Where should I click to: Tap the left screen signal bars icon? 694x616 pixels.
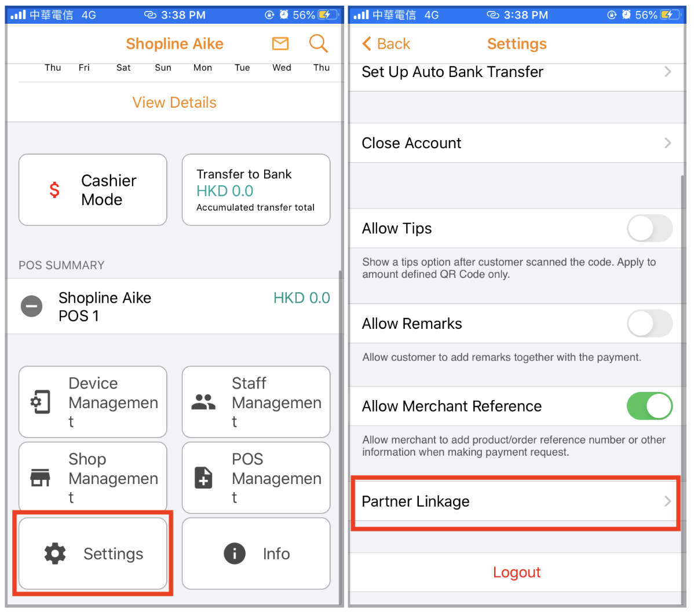click(x=18, y=15)
